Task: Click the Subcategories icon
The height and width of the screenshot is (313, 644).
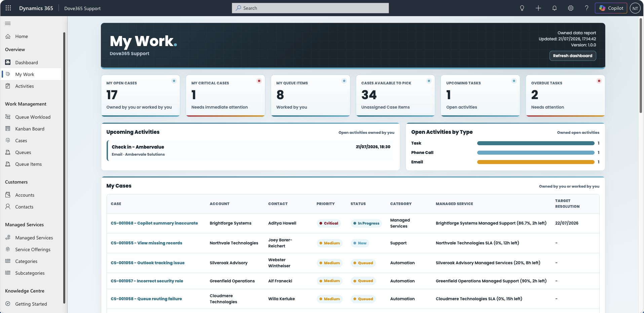Action: point(8,273)
